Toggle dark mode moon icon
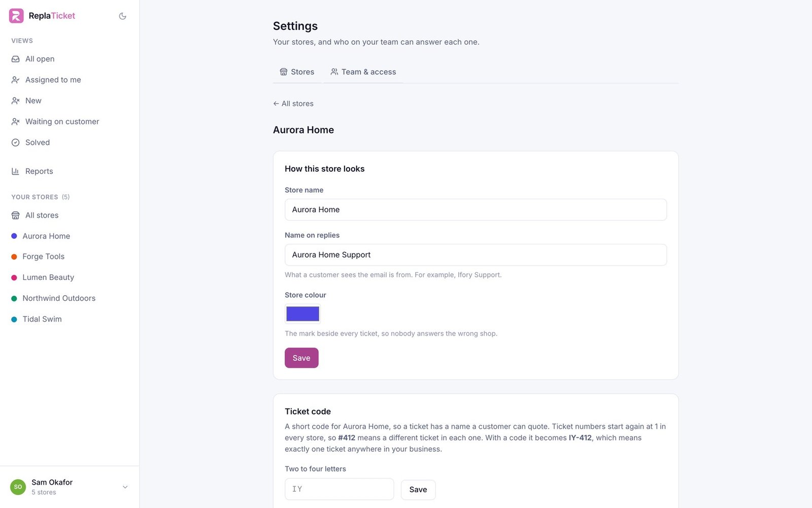The width and height of the screenshot is (812, 508). coord(122,16)
